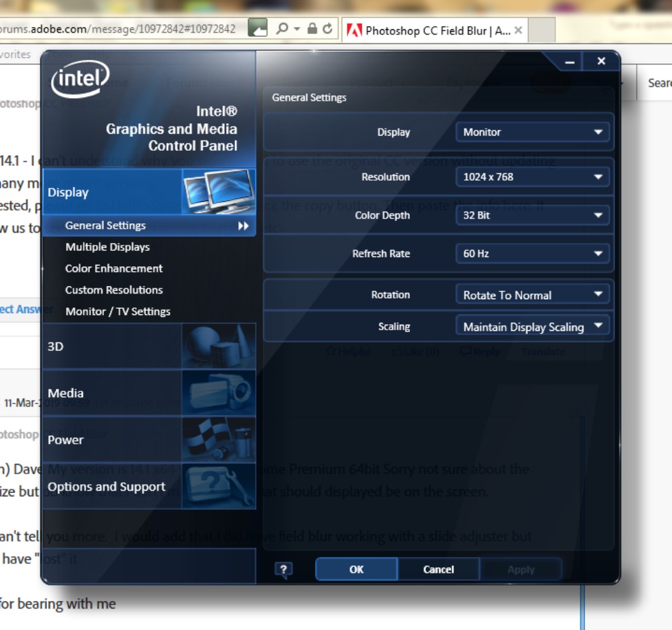Image resolution: width=672 pixels, height=630 pixels.
Task: Click the padlock security icon in address bar
Action: pyautogui.click(x=312, y=29)
